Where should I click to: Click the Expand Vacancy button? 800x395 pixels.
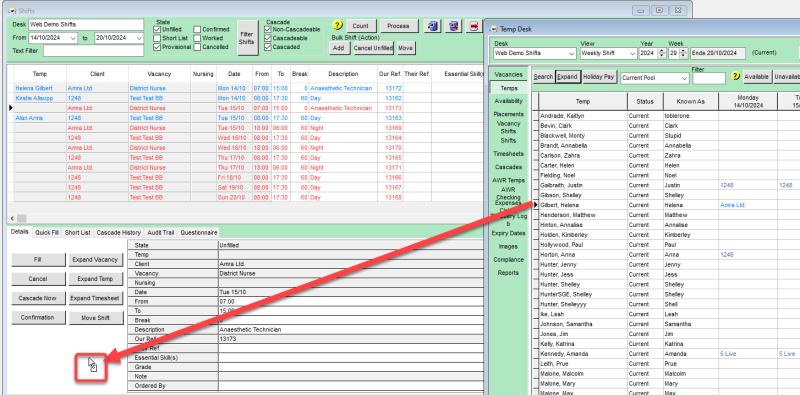tap(95, 260)
